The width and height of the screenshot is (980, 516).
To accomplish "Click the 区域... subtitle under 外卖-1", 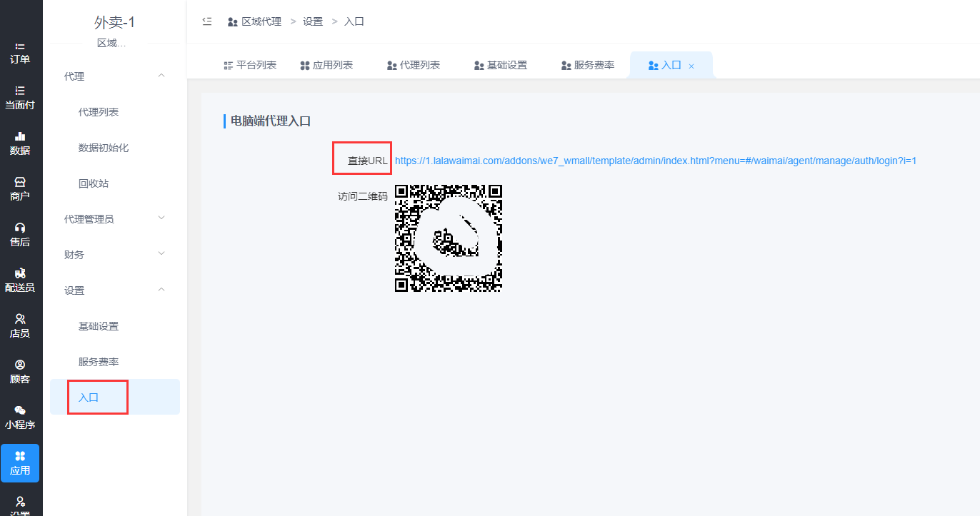I will pos(111,43).
